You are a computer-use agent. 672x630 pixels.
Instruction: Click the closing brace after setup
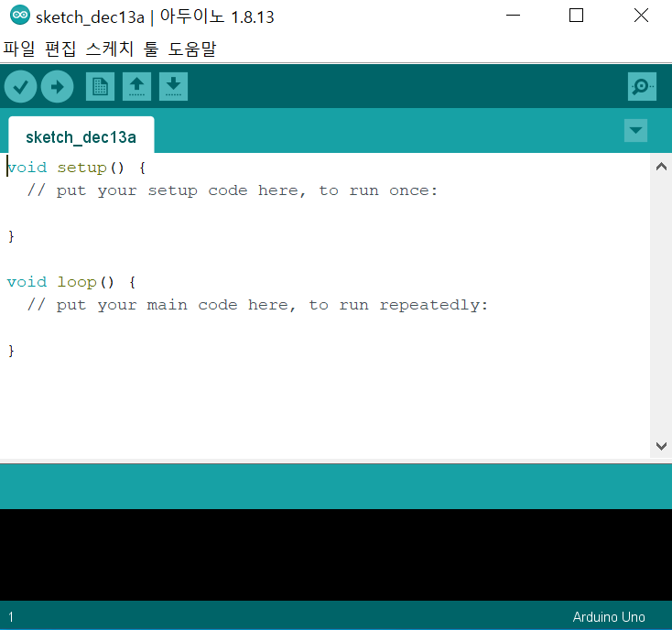tap(11, 236)
